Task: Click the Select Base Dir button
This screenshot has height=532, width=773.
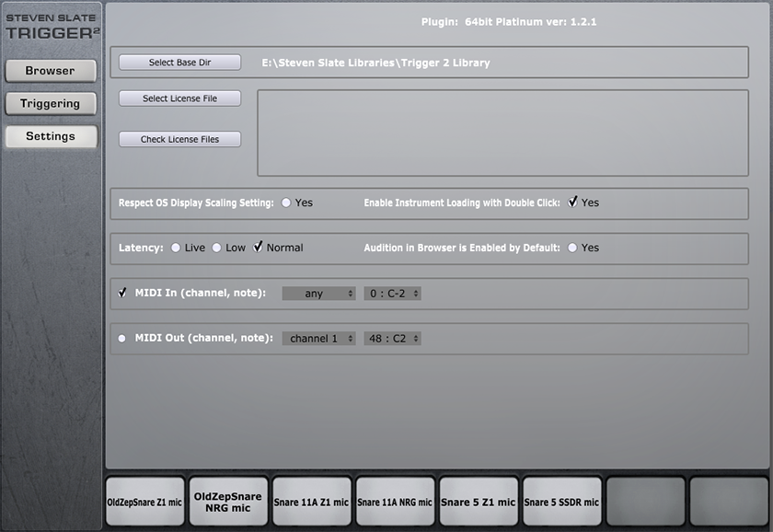Action: click(x=179, y=63)
